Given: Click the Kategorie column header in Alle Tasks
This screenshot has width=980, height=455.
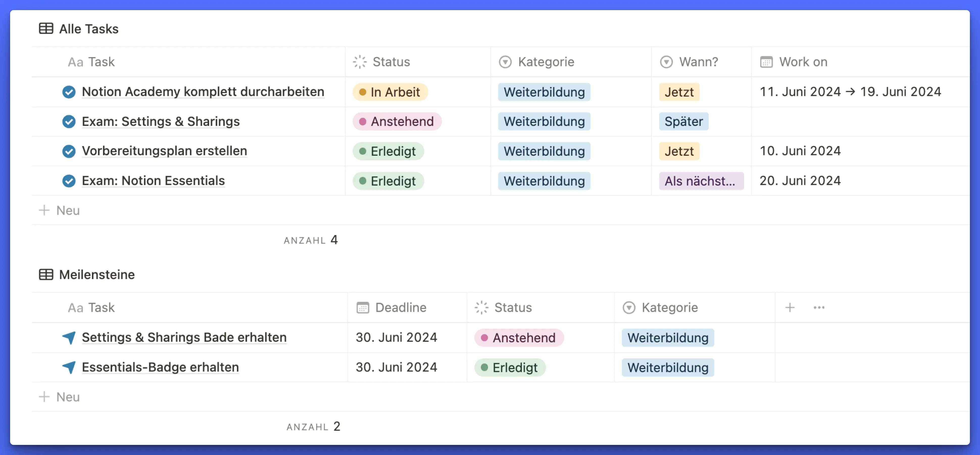Looking at the screenshot, I should (x=546, y=62).
